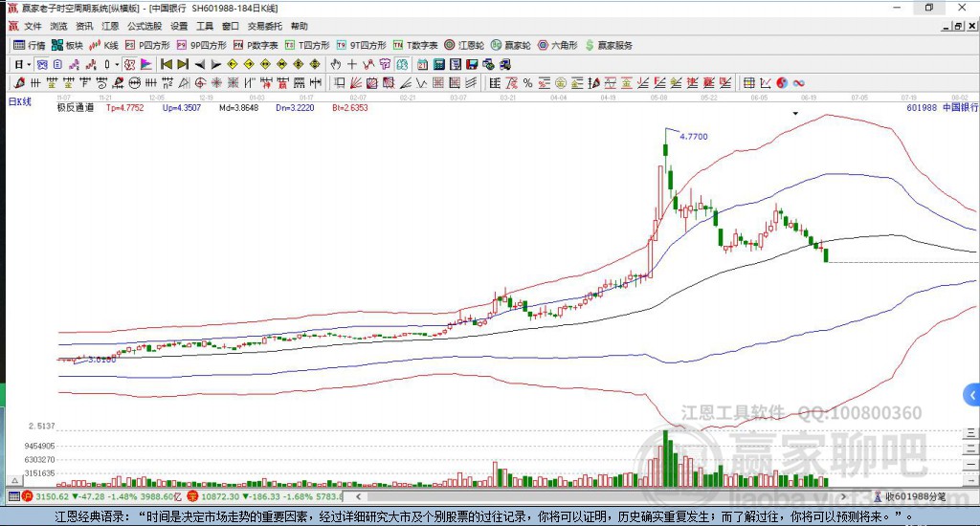The image size is (980, 526).
Task: Click the horizontal scrollbar left arrow
Action: click(358, 496)
